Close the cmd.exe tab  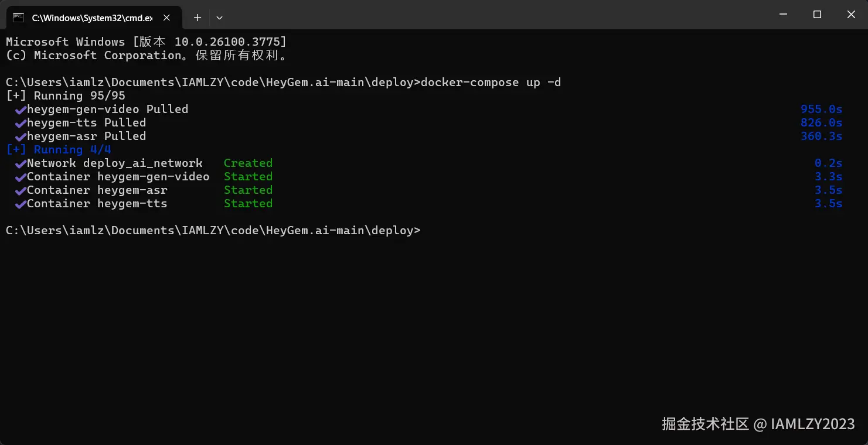[166, 18]
